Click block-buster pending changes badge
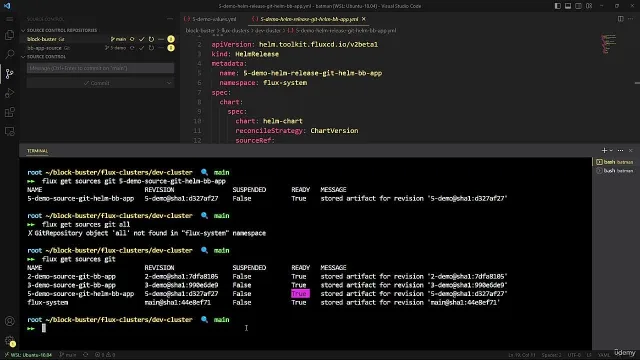Screen dimensions: 640x360 (x=171, y=39)
